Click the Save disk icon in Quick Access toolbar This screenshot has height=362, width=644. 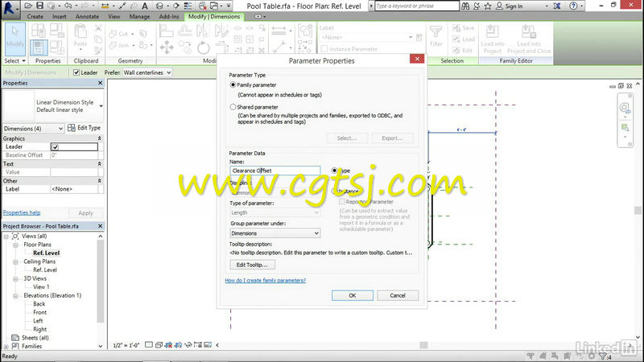[39, 6]
